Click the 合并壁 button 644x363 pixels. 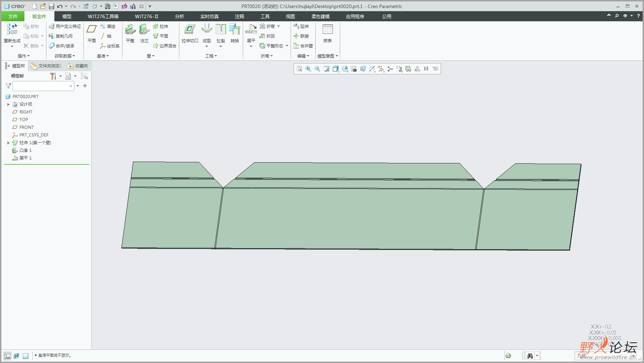click(303, 46)
